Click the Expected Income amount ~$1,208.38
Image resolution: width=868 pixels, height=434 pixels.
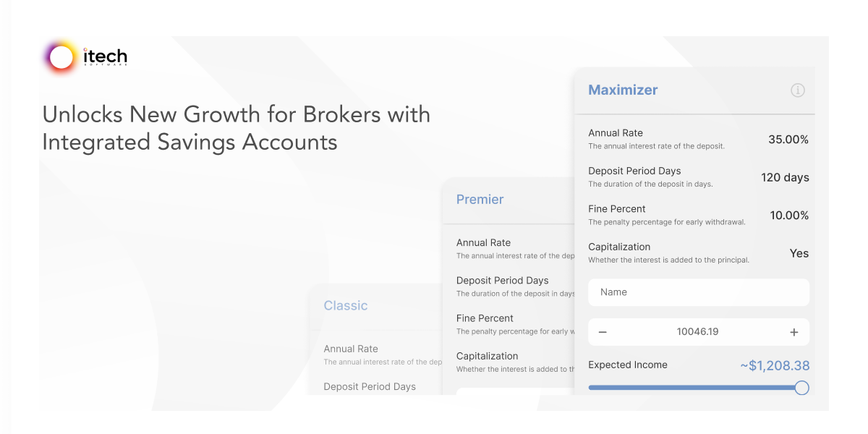click(x=775, y=365)
